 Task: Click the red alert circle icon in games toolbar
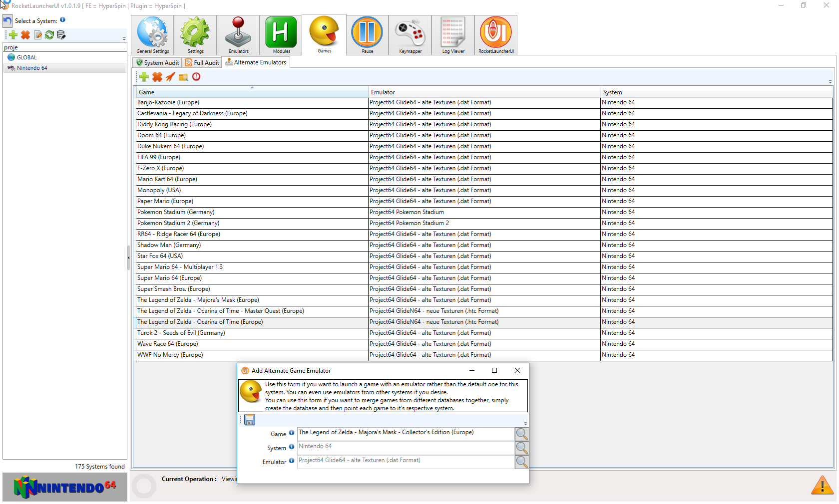196,77
